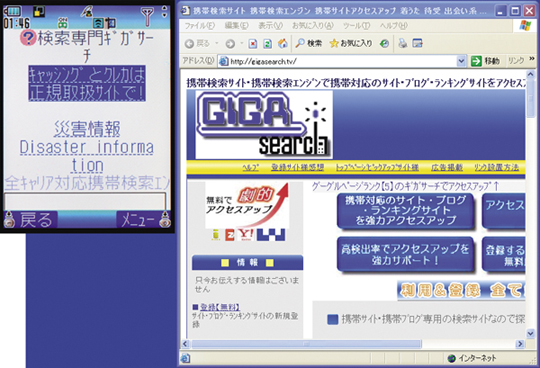Viewport: 540px width, 368px height.
Task: Click the Forward arrow button
Action: [230, 43]
